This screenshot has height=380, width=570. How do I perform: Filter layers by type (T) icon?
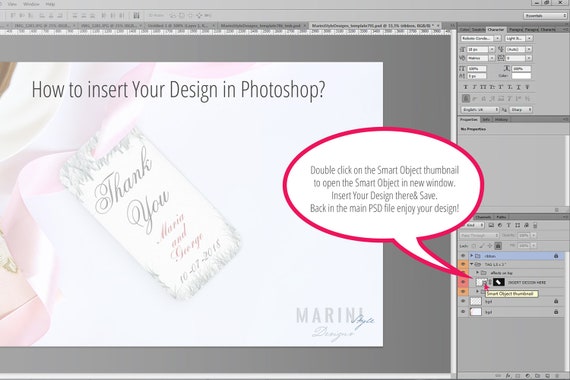coord(509,225)
